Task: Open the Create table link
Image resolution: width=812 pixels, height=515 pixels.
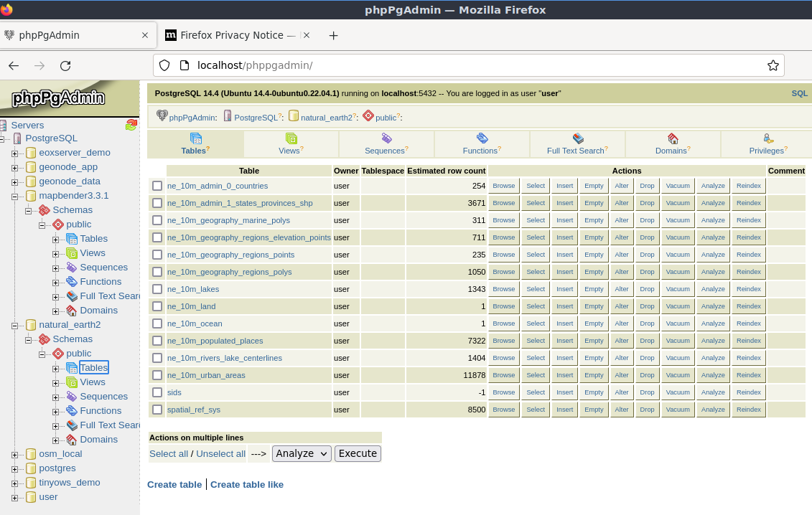Action: (x=174, y=484)
